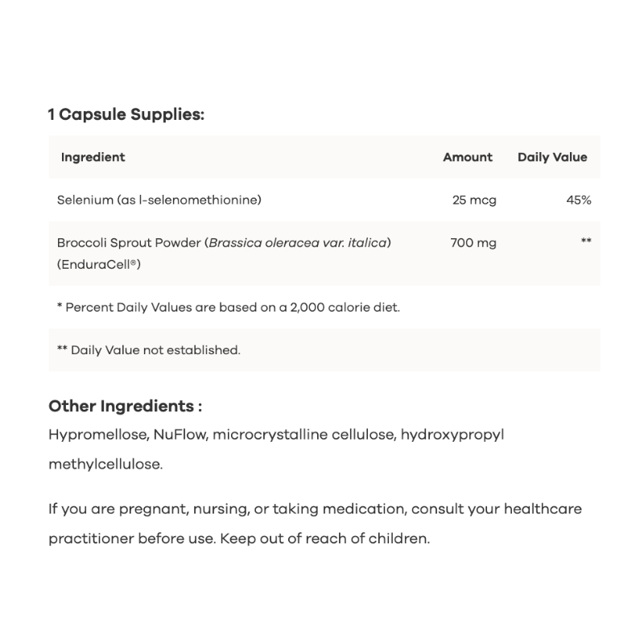Click the (EnduraCell®) trademark text
This screenshot has width=644, height=644.
point(99,263)
